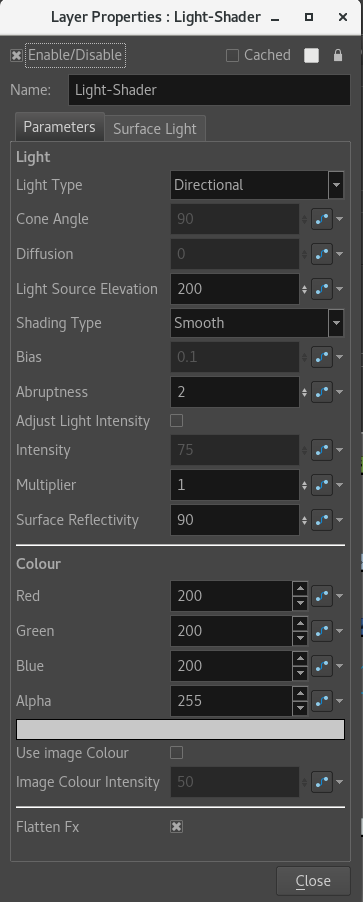Switch to the Surface Light tab
This screenshot has height=902, width=363.
155,129
